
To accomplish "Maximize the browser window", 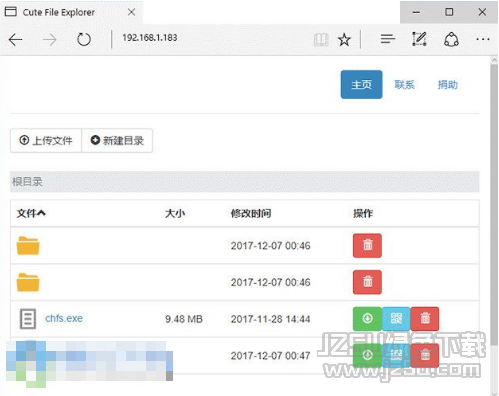I will [449, 12].
